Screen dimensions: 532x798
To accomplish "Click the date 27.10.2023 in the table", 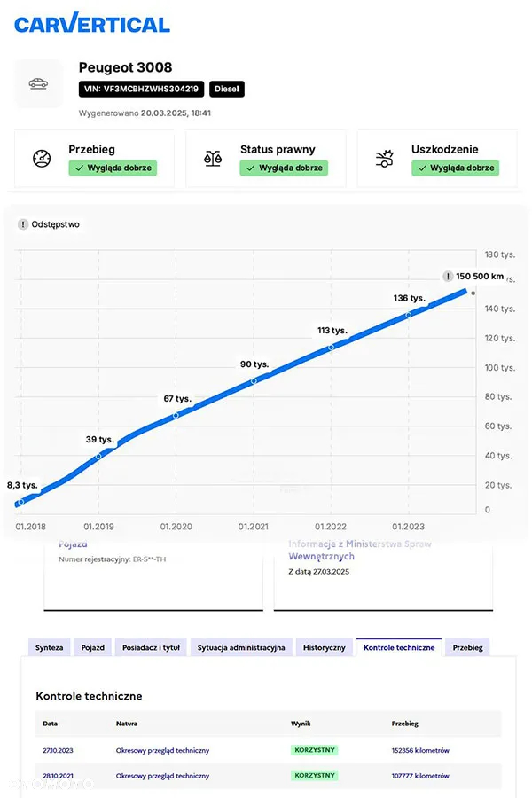I will click(x=58, y=750).
